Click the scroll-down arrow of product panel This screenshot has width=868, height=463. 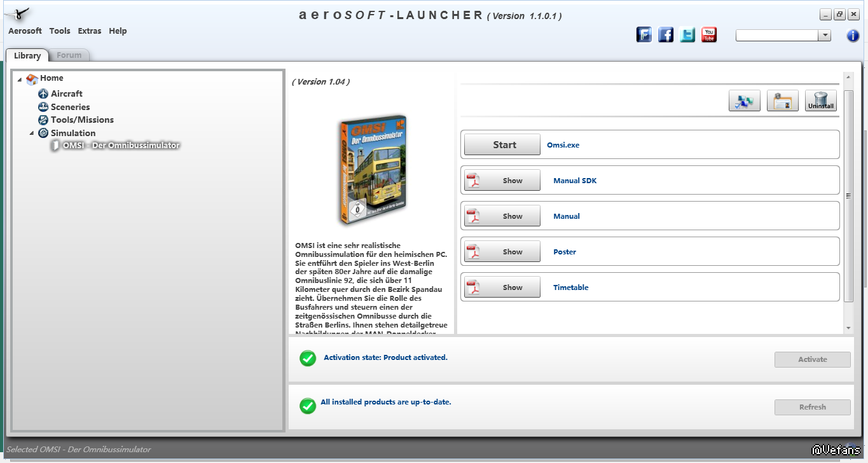[x=849, y=328]
